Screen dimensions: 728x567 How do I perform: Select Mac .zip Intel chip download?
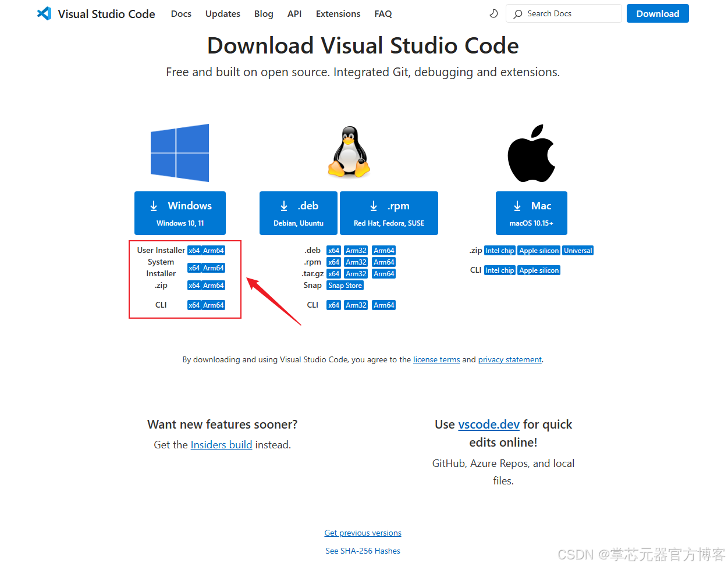coord(500,251)
